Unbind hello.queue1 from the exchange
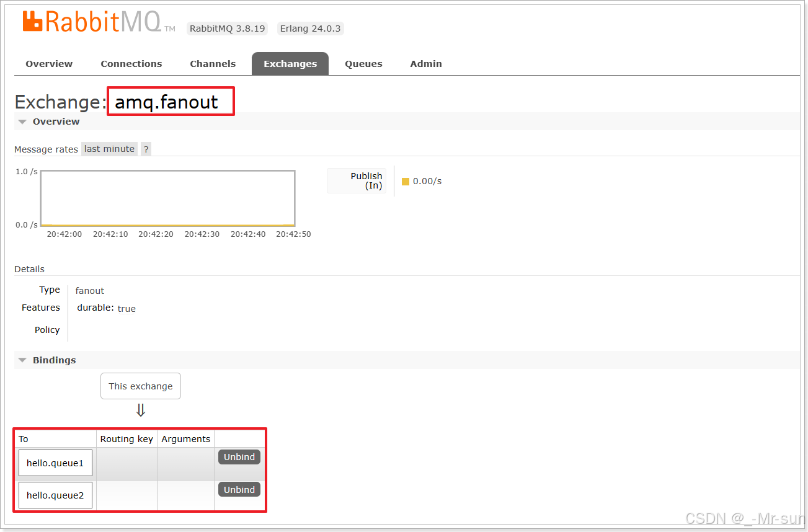Image resolution: width=808 pixels, height=532 pixels. 239,457
